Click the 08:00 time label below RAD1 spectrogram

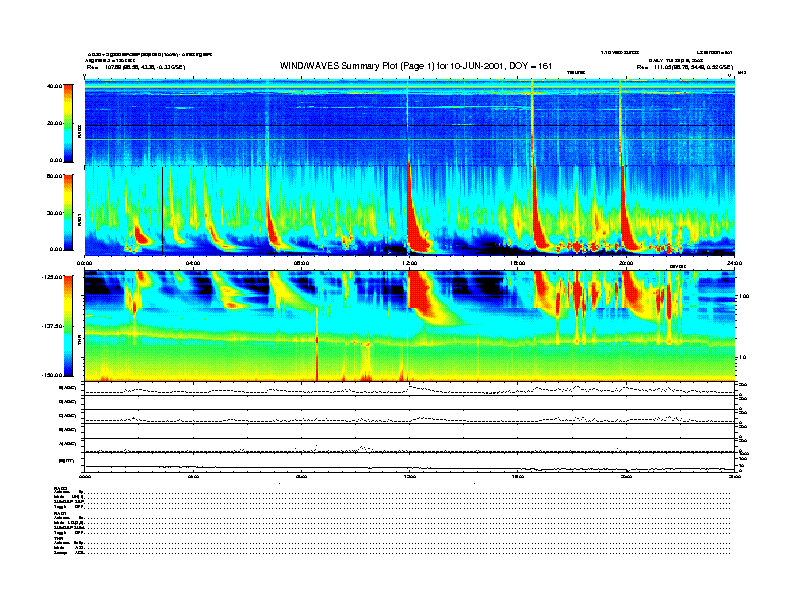[x=302, y=263]
